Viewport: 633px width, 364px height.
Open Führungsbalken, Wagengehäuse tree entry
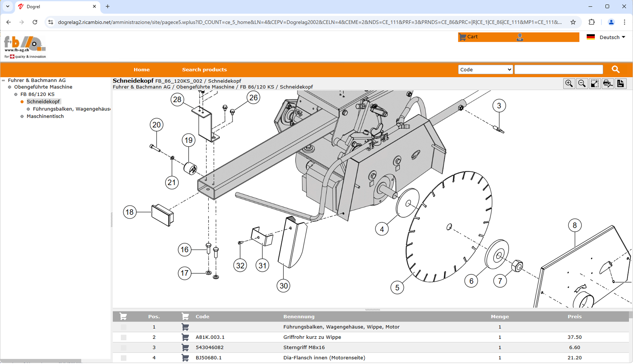tap(72, 109)
